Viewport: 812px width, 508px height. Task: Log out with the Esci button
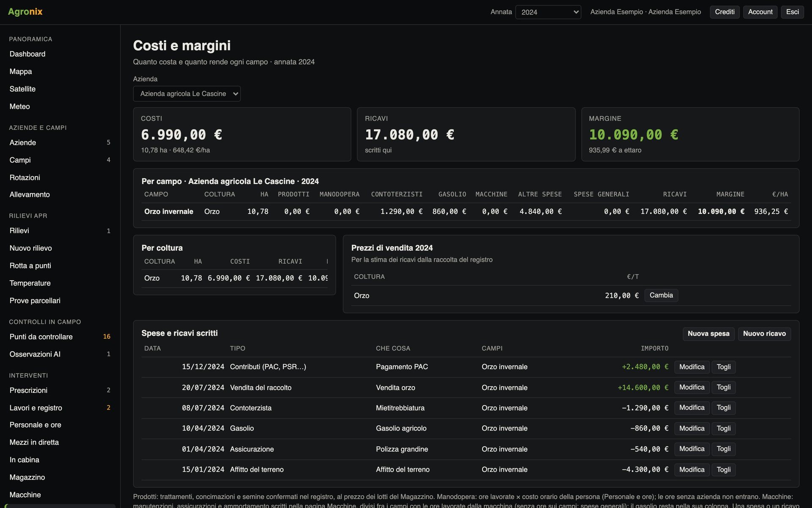point(792,12)
